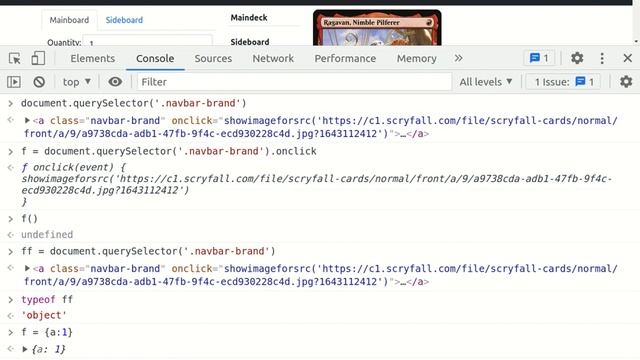640x360 pixels.
Task: Click the Sideboard heading in deck list
Action: (x=250, y=42)
